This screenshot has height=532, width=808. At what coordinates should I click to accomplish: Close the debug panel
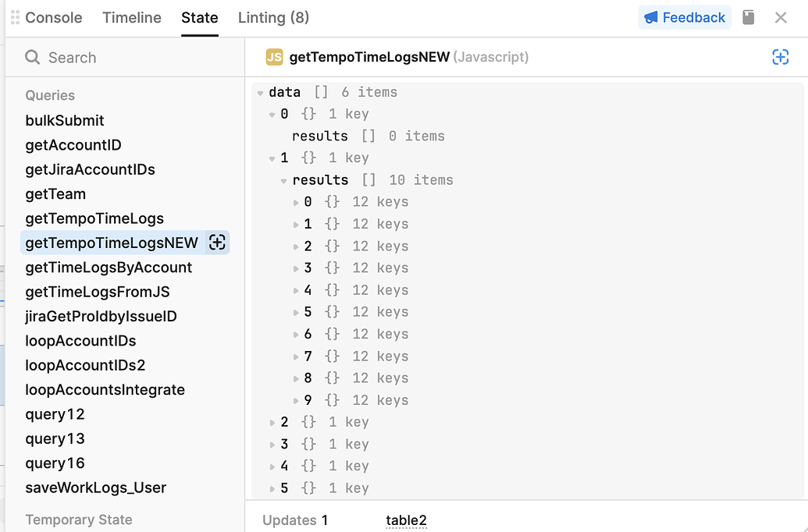tap(781, 17)
